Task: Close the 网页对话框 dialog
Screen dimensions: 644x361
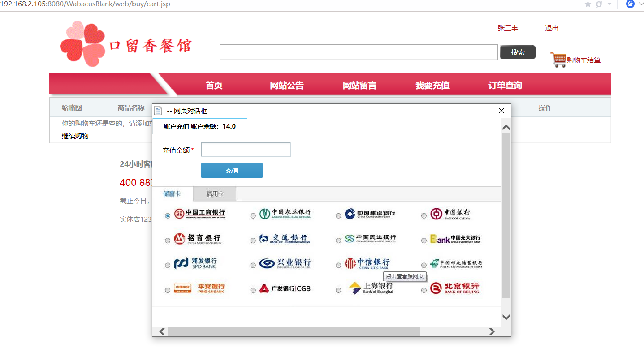Action: pyautogui.click(x=501, y=111)
